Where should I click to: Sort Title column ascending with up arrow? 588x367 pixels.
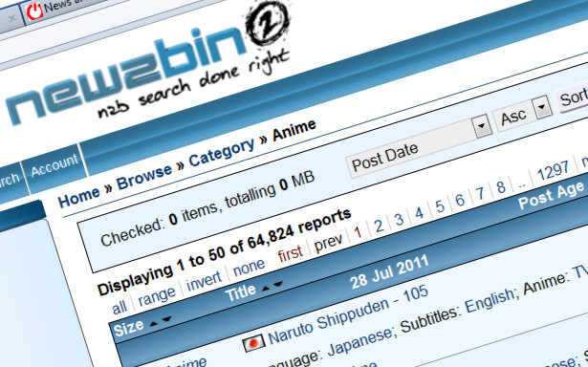[266, 289]
